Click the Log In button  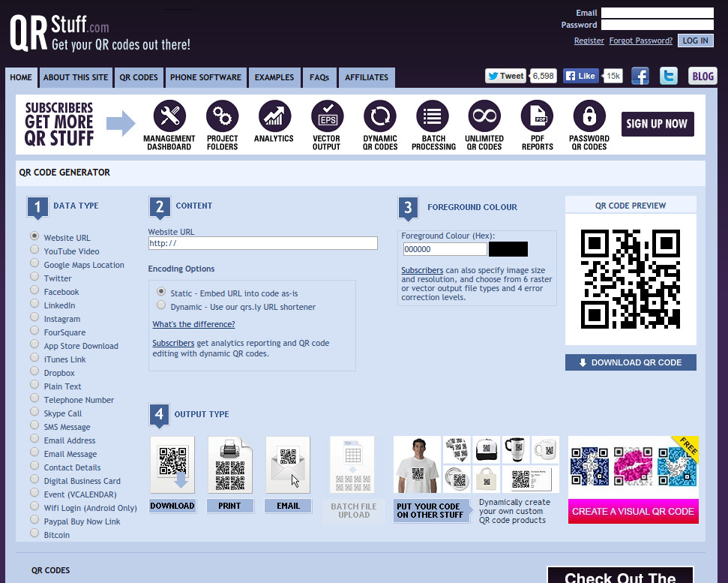tap(695, 41)
